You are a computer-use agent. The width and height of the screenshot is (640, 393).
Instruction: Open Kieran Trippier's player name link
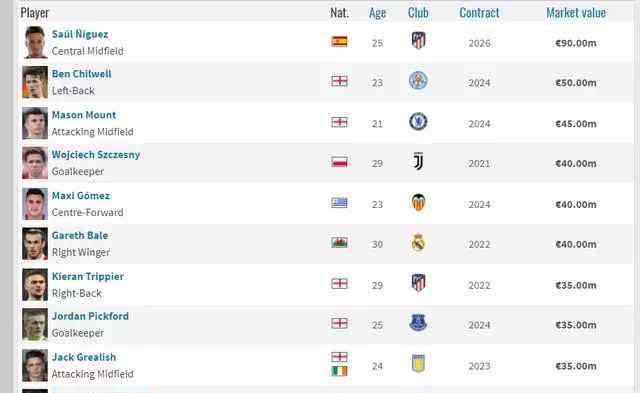pyautogui.click(x=88, y=276)
